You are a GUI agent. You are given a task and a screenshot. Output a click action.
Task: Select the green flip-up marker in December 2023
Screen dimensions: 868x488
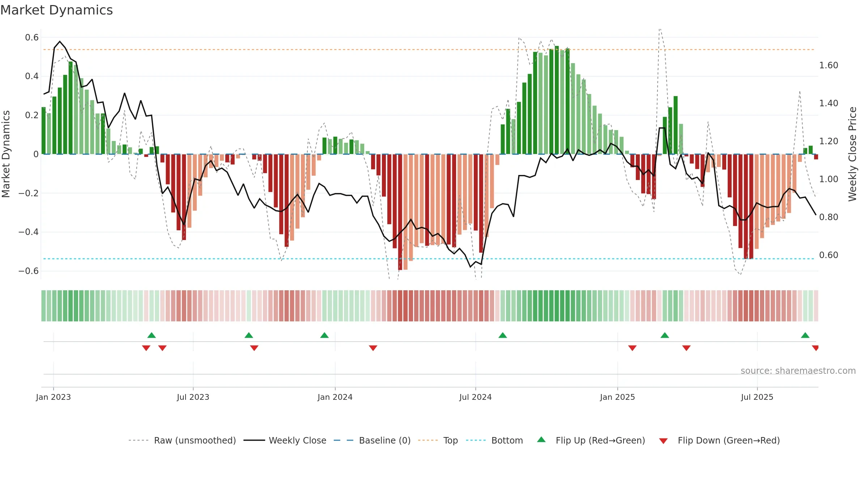pyautogui.click(x=324, y=335)
